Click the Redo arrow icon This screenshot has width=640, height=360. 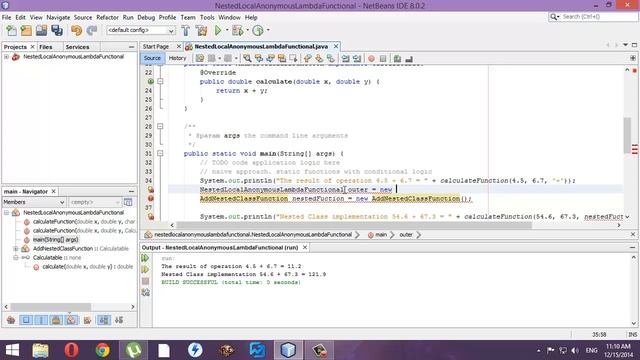point(91,30)
